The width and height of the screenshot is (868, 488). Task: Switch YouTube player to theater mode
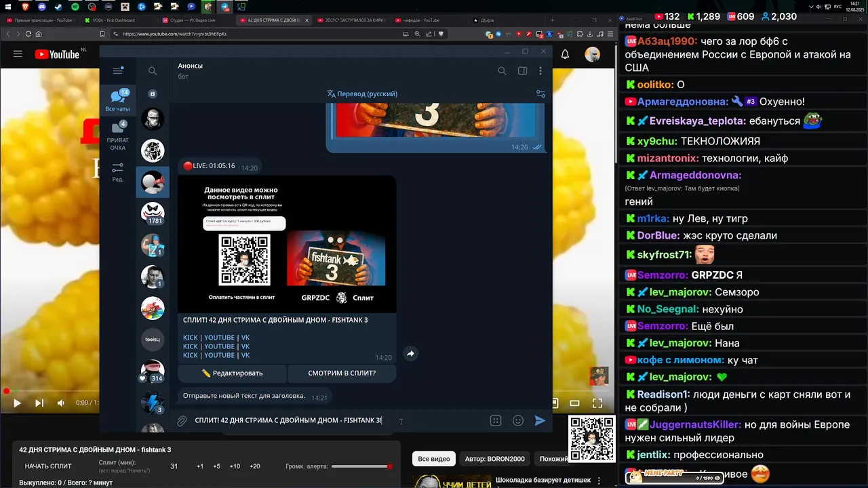click(574, 403)
